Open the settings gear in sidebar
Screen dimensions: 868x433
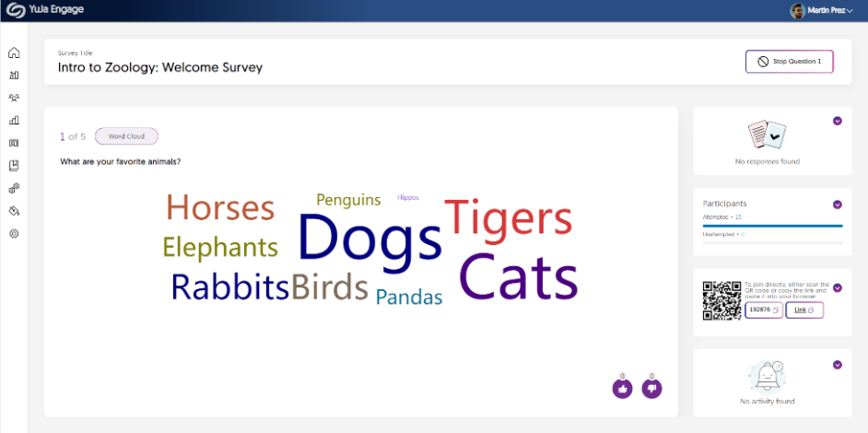14,234
